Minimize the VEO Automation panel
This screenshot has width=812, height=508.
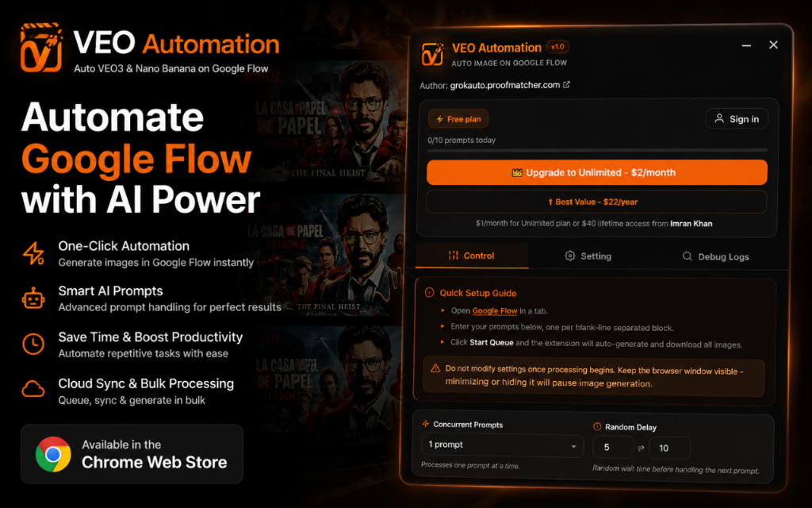coord(746,45)
